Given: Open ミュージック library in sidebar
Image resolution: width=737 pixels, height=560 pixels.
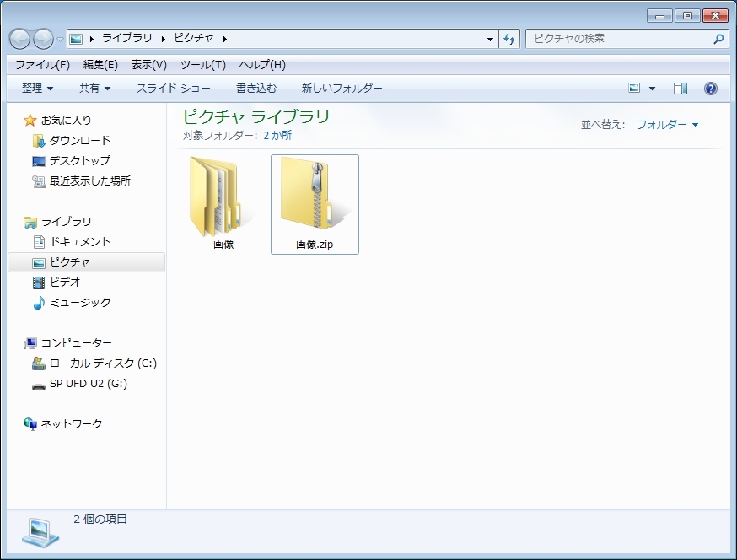Looking at the screenshot, I should 80,302.
